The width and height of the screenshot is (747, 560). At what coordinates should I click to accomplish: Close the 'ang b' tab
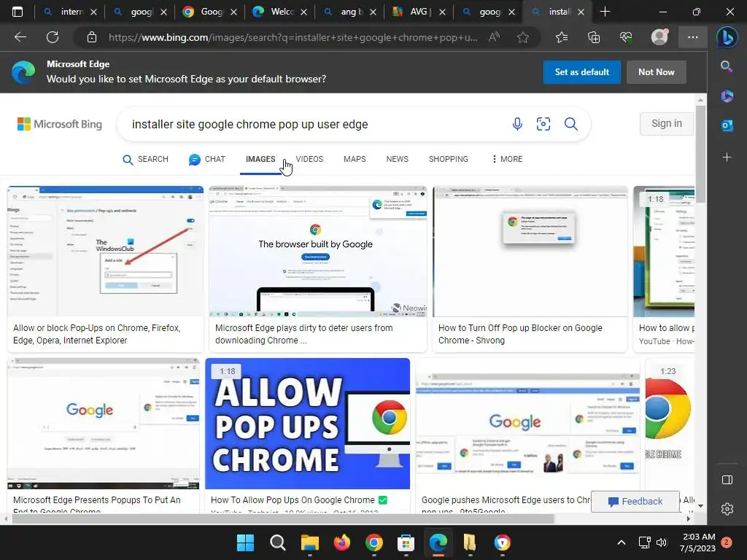click(373, 12)
